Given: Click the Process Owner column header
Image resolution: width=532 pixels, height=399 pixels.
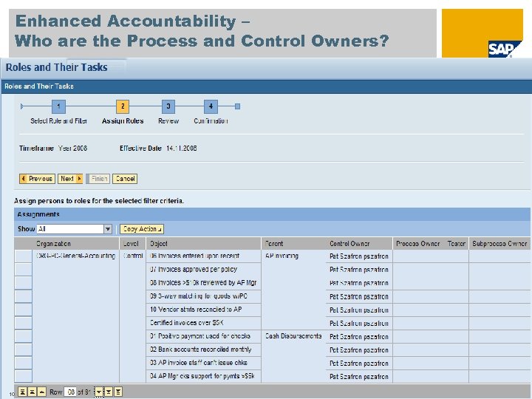Looking at the screenshot, I should point(418,244).
